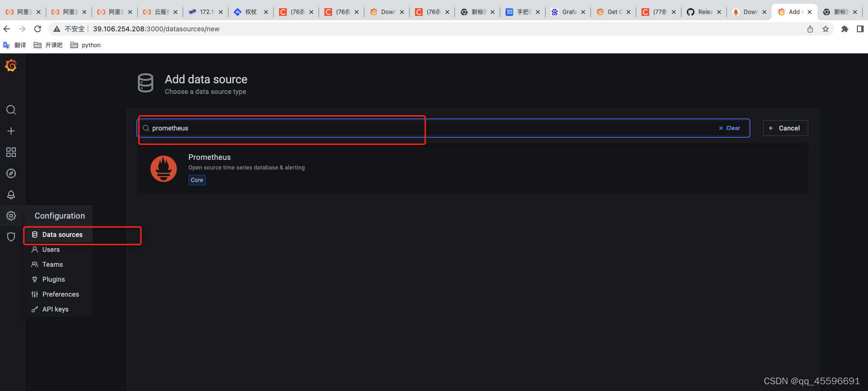868x391 pixels.
Task: Toggle the browser side panel icon
Action: pyautogui.click(x=860, y=29)
